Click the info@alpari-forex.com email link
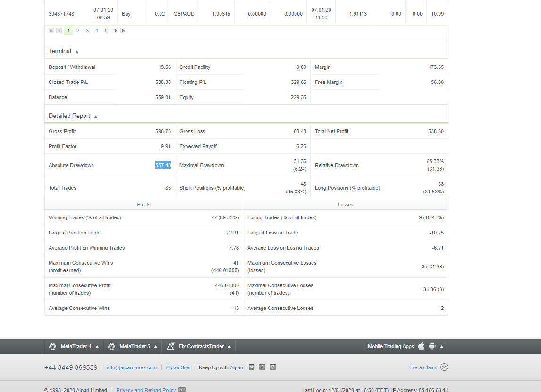The image size is (541, 392). 132,367
